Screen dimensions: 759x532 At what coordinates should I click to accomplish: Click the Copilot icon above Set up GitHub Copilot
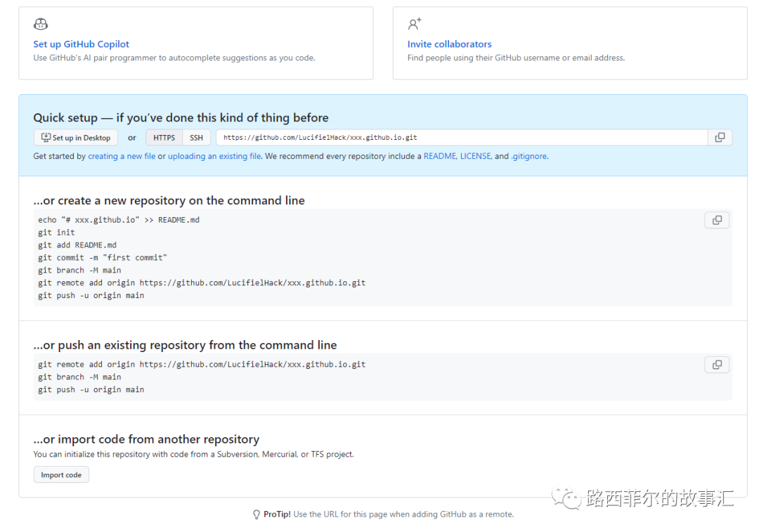point(41,24)
